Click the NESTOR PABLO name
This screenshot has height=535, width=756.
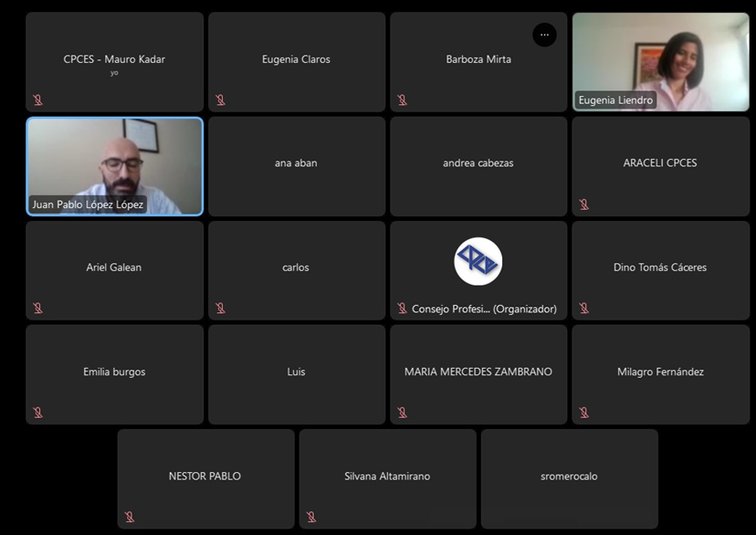(205, 477)
